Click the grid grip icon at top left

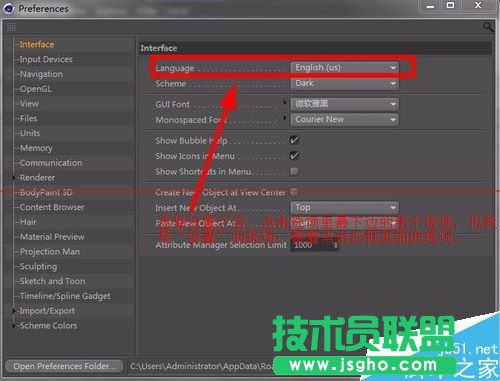point(11,27)
